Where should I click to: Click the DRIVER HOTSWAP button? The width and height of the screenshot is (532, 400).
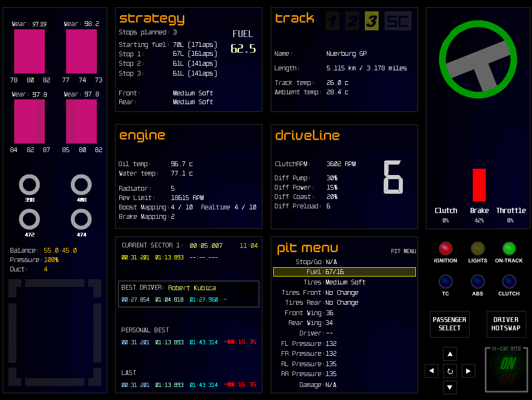(506, 324)
